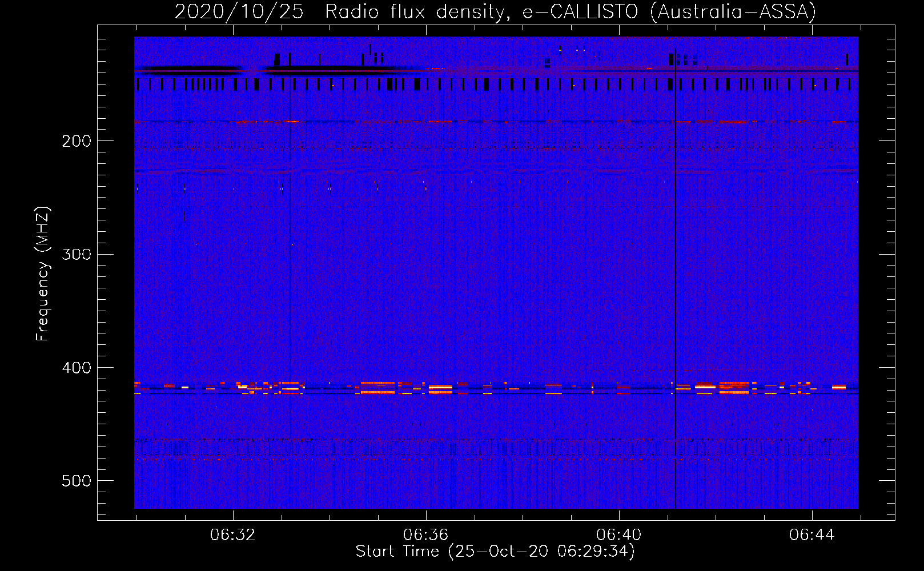Click the plot title 'Radio flux density, e-CALLISTO (Australia-ASSA)'
Screen dimensions: 924x571
click(571, 11)
